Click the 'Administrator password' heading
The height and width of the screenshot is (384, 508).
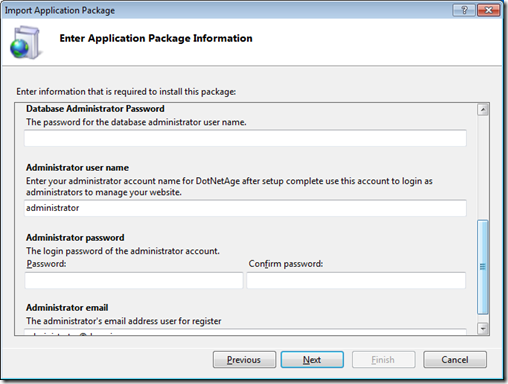75,237
